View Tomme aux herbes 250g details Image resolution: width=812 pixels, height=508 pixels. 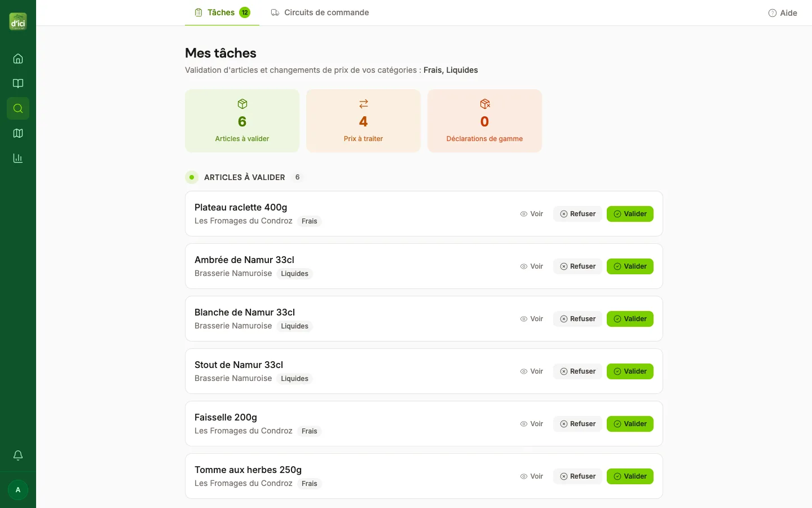(x=531, y=476)
